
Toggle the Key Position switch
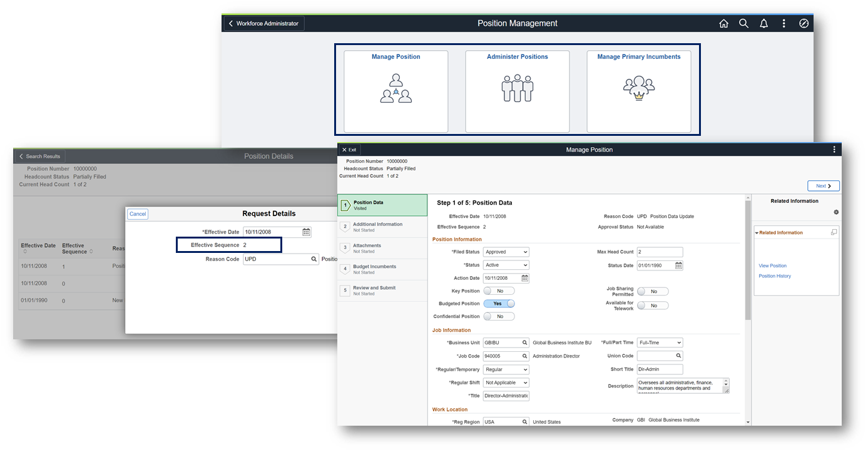coord(499,291)
